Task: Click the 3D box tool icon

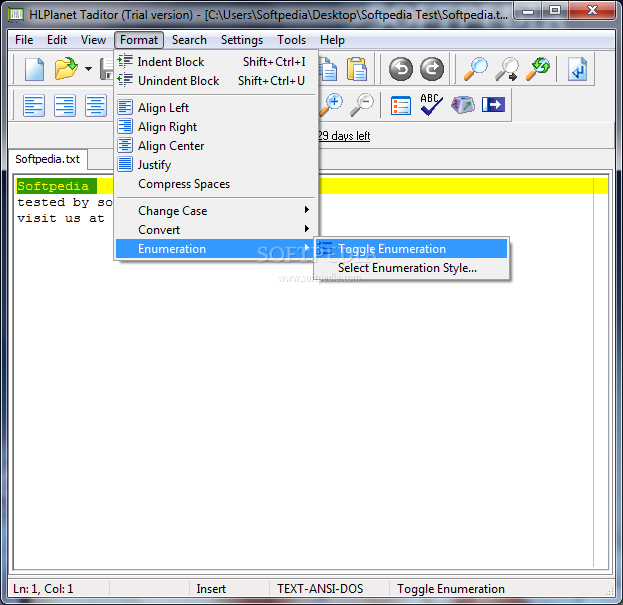Action: point(462,105)
